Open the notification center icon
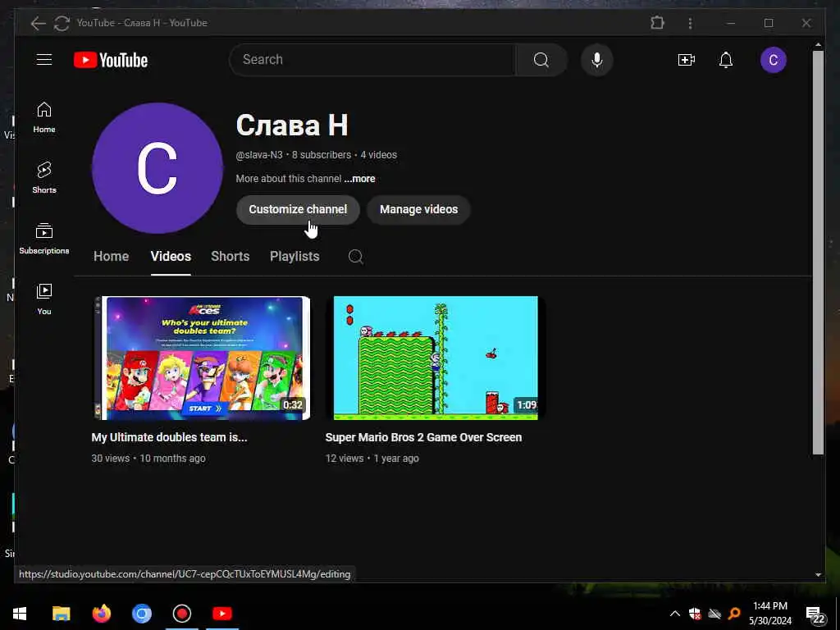Image resolution: width=840 pixels, height=630 pixels. pos(815,615)
